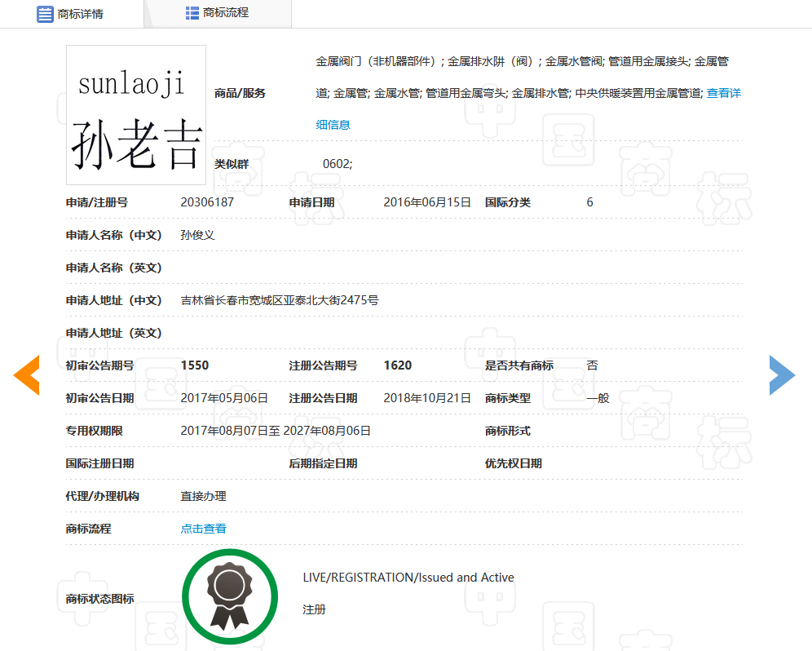The width and height of the screenshot is (812, 651).
Task: Click the 是否共有商标 value 否
Action: [x=591, y=365]
